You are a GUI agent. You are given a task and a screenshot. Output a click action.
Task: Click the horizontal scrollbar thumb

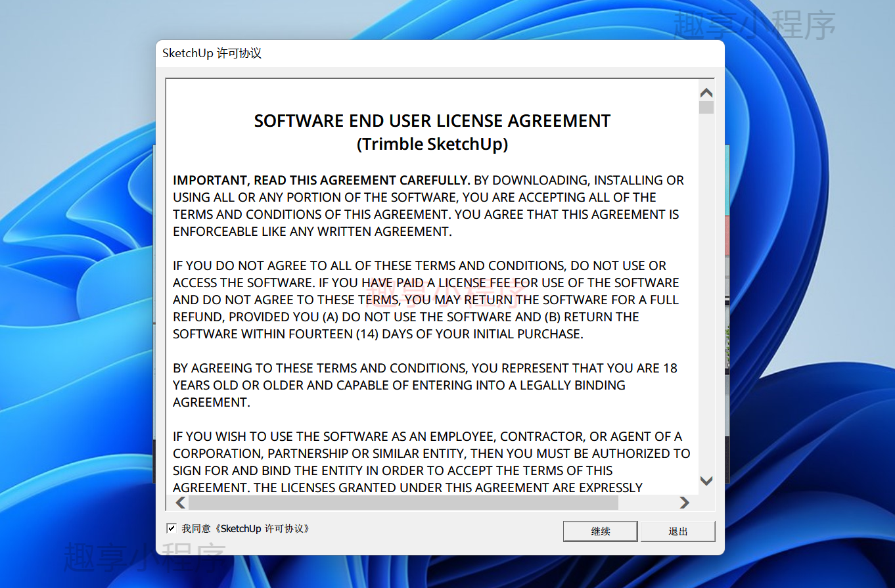pos(403,503)
